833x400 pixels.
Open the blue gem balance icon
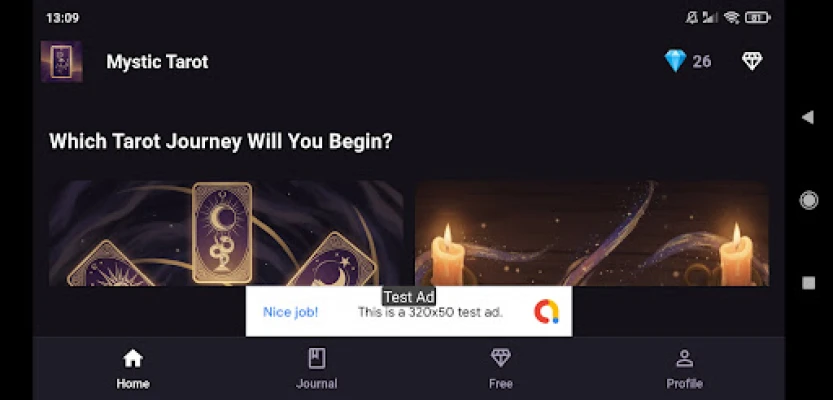(675, 61)
